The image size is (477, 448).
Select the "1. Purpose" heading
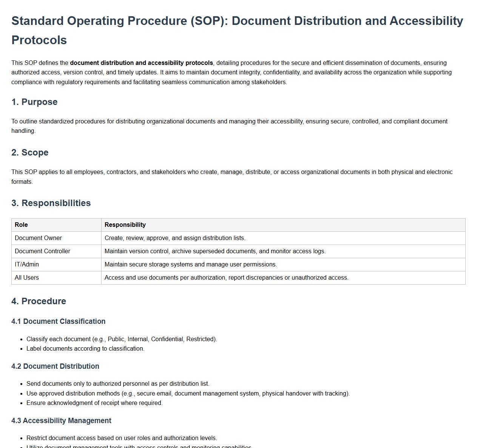pos(34,102)
